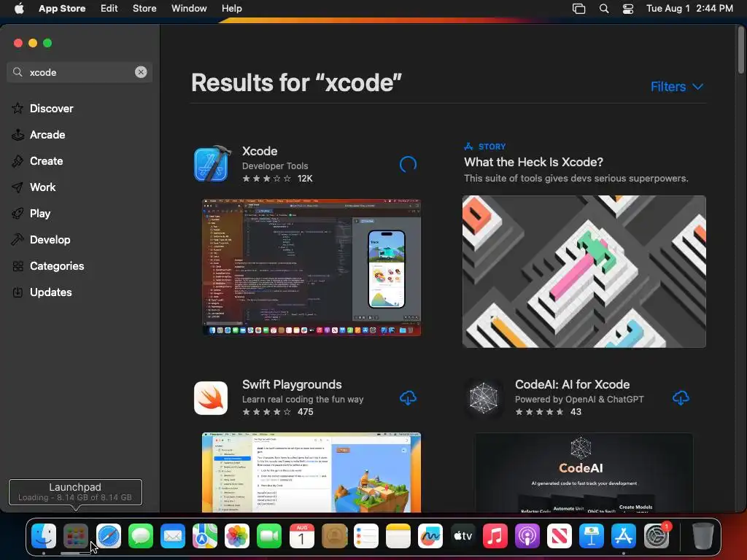This screenshot has height=560, width=747.
Task: Click the date and time in menu bar
Action: (689, 8)
